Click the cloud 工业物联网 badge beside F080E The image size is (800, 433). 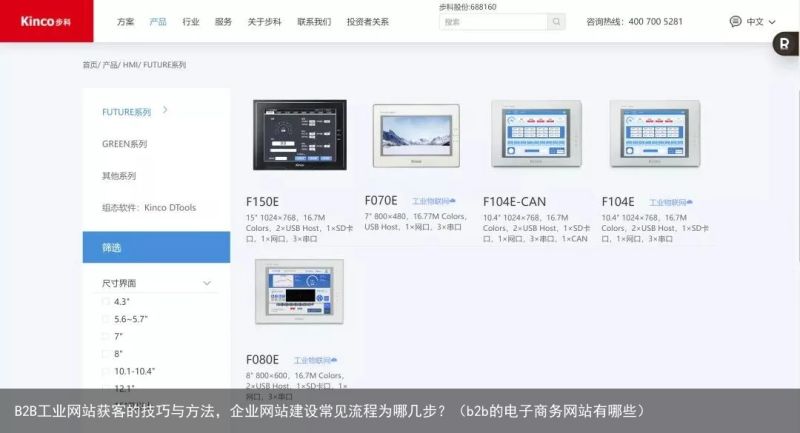pyautogui.click(x=315, y=361)
